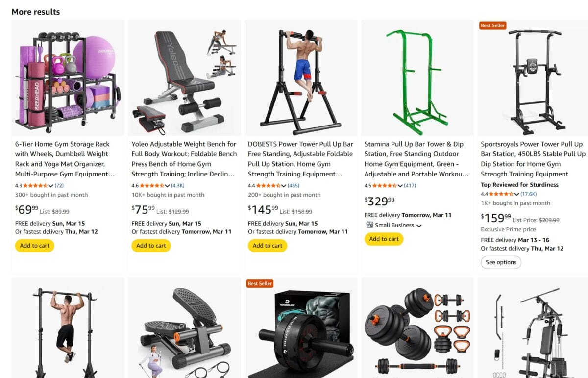Open the (17.6K) reviews link
Image resolution: width=588 pixels, height=378 pixels.
tap(528, 194)
